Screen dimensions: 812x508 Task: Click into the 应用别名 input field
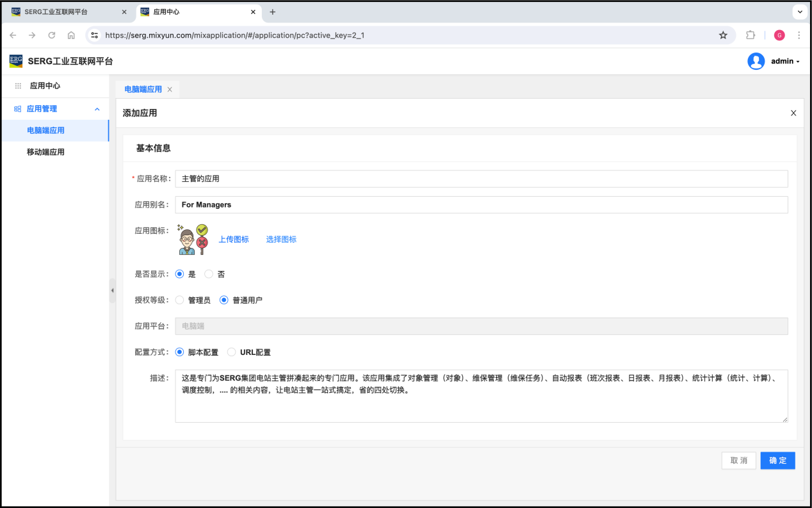[x=481, y=205]
